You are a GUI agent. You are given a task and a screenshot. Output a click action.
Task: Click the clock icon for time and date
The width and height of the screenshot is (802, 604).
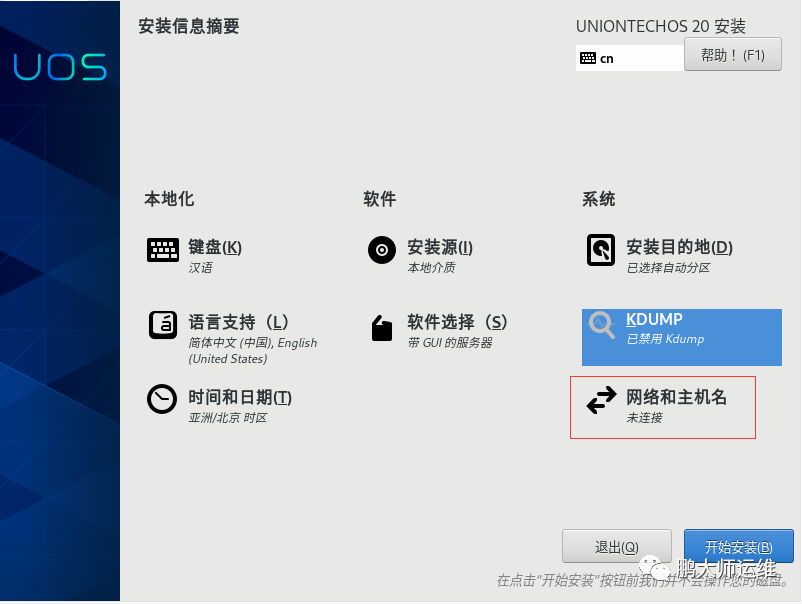point(162,399)
